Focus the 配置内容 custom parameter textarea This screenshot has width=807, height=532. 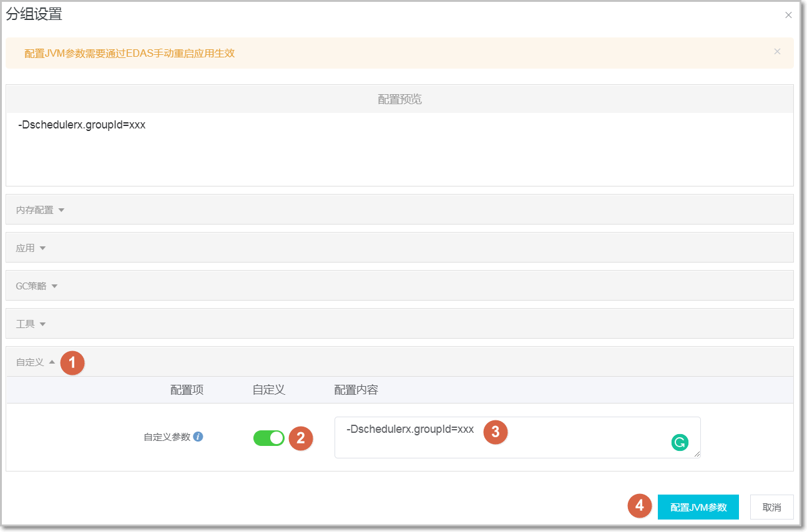point(517,437)
